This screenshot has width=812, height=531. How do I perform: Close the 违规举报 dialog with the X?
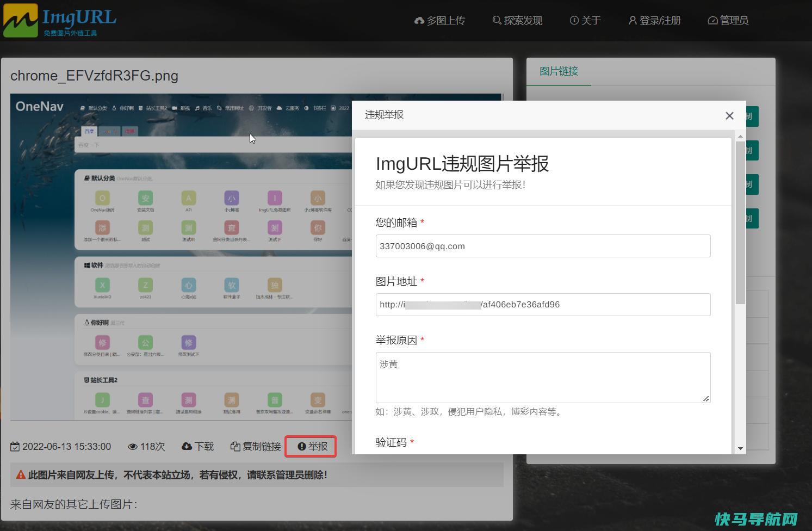pos(729,115)
